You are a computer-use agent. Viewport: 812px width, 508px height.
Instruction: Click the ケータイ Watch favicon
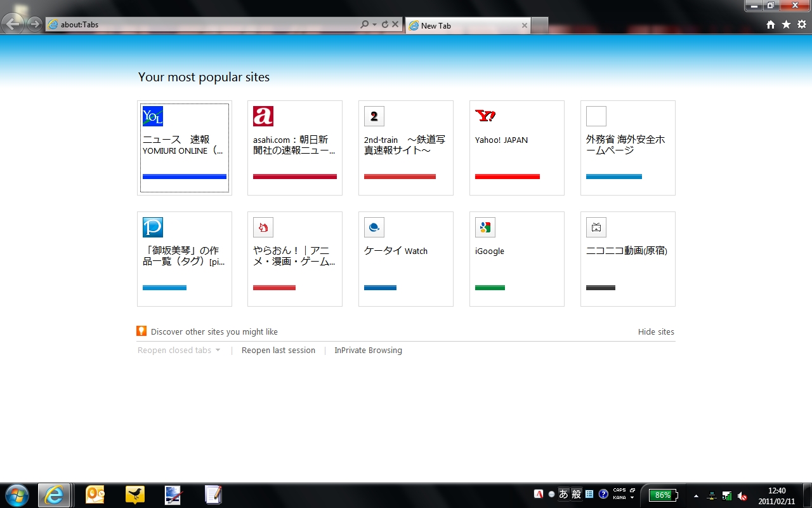pos(374,227)
